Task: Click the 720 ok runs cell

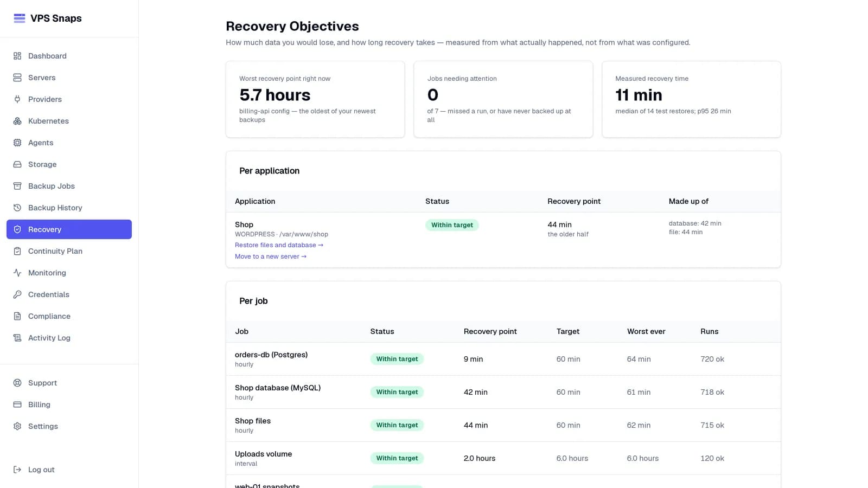Action: tap(712, 359)
